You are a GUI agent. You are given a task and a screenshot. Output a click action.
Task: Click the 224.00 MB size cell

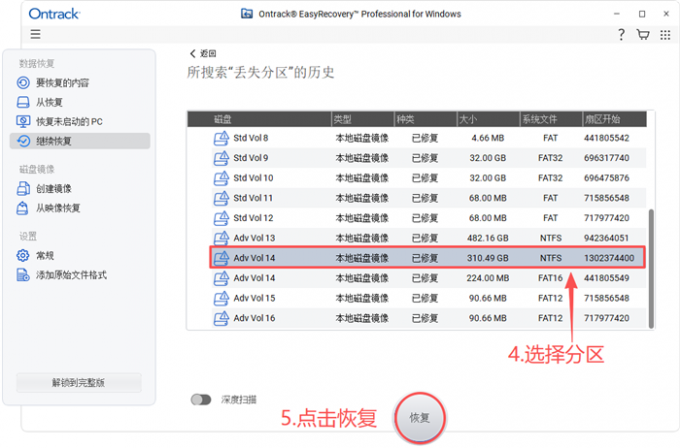pos(487,278)
